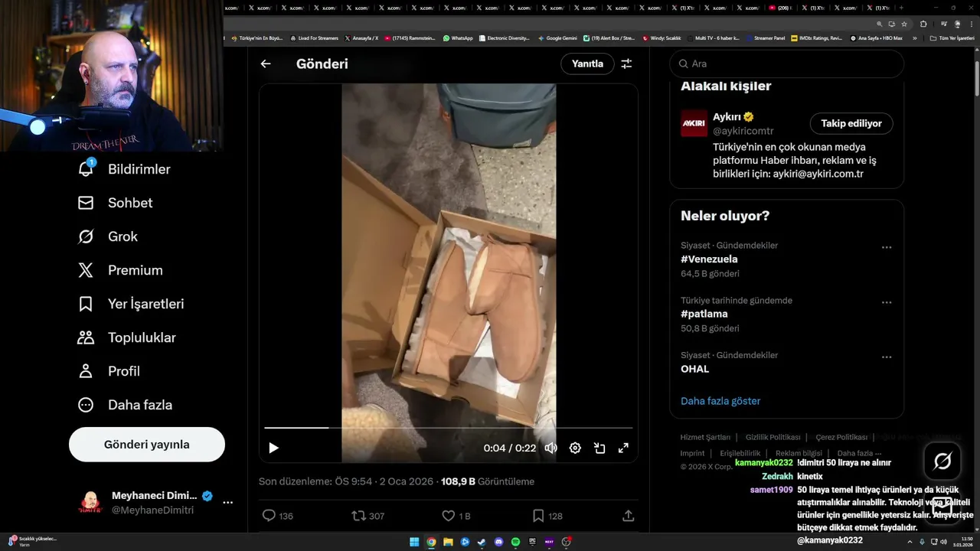The height and width of the screenshot is (551, 980).
Task: Show hidden system tray icons
Action: (x=910, y=542)
